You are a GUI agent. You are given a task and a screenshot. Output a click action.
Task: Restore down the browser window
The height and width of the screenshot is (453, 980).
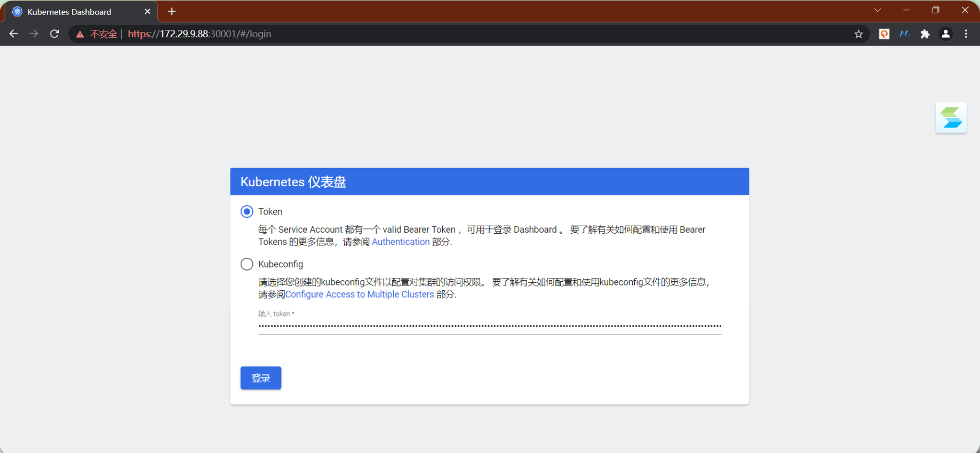(x=936, y=10)
